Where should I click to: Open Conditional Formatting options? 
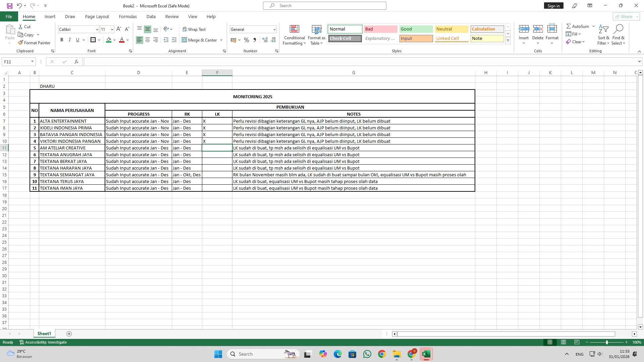click(x=294, y=35)
